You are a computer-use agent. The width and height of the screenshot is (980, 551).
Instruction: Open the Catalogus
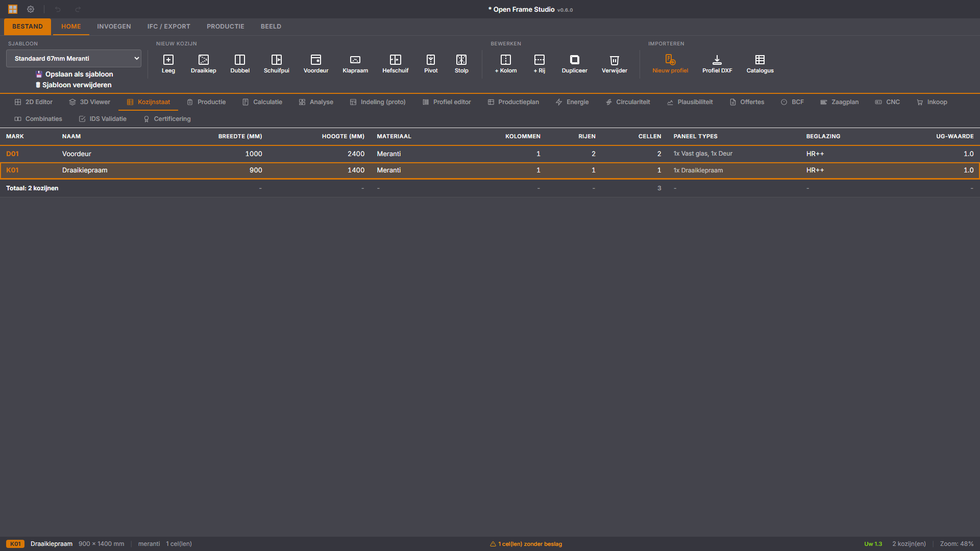[x=759, y=64]
